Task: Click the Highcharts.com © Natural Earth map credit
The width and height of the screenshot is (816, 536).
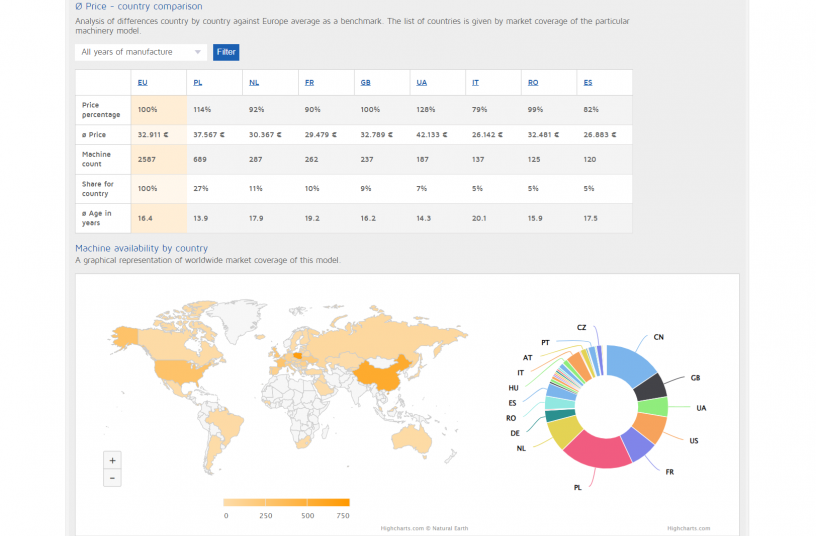Action: pyautogui.click(x=424, y=528)
